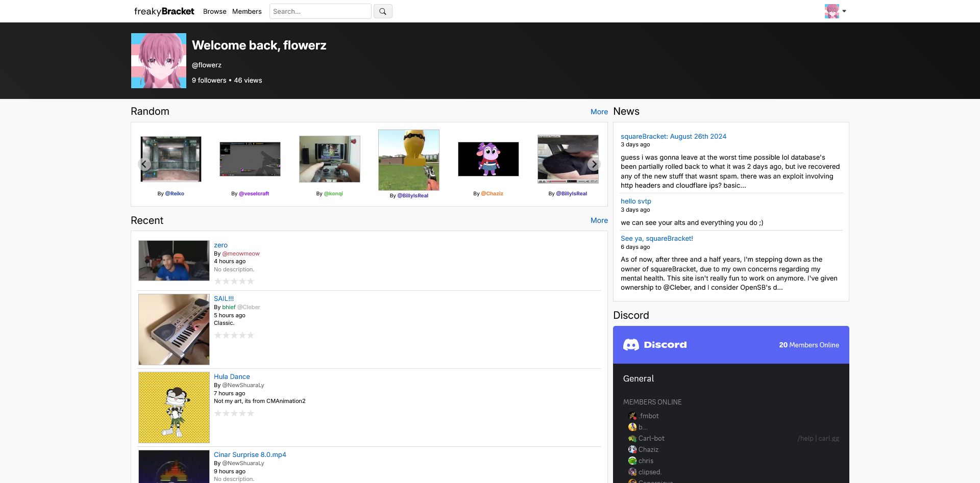Click More next to Recent heading
Image resolution: width=980 pixels, height=483 pixels.
(x=599, y=220)
